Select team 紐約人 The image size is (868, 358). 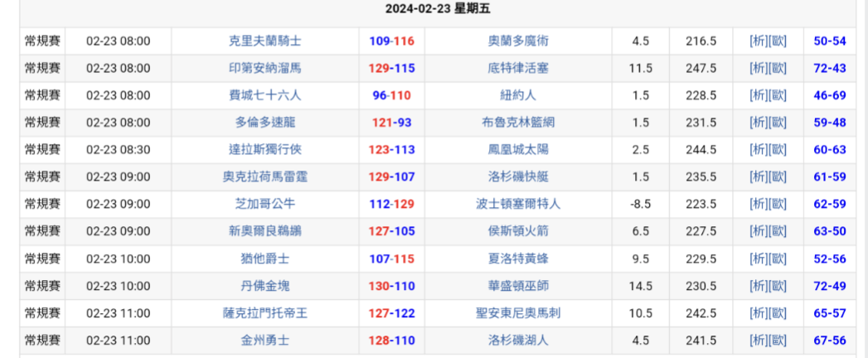(518, 95)
